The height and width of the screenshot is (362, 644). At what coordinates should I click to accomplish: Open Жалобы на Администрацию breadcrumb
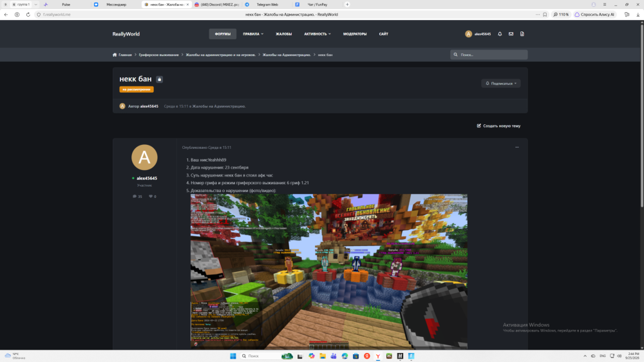pos(287,55)
